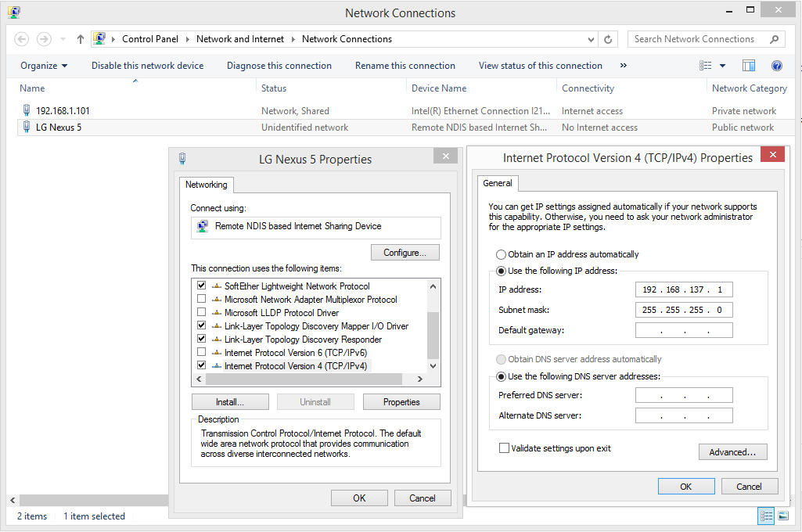
Task: Select the LG Nexus 5 connection icon
Action: click(x=27, y=127)
